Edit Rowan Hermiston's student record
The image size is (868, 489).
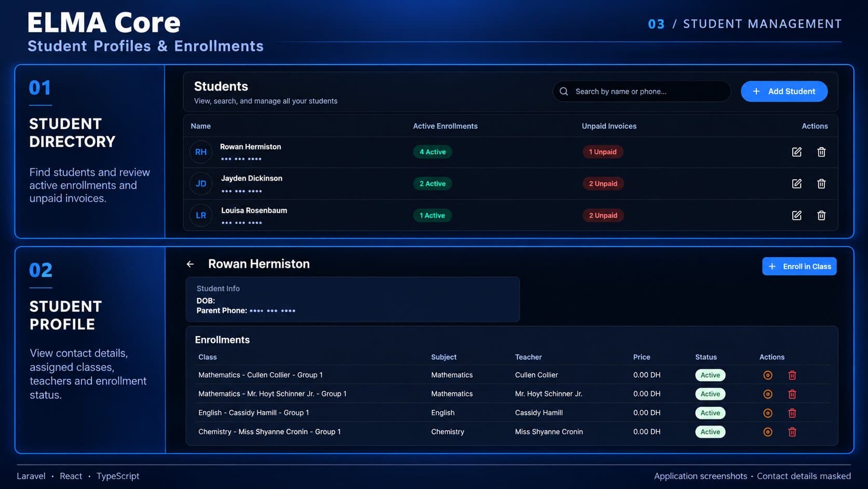click(796, 152)
